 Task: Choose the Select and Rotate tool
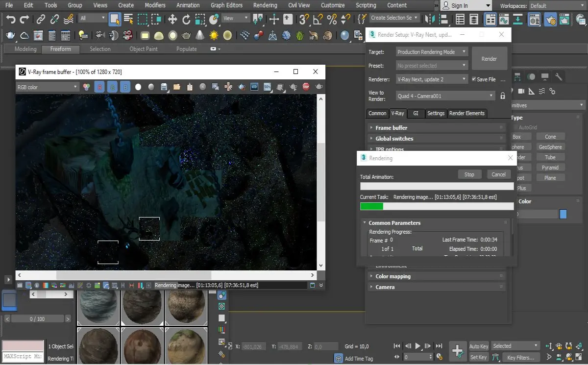point(186,20)
